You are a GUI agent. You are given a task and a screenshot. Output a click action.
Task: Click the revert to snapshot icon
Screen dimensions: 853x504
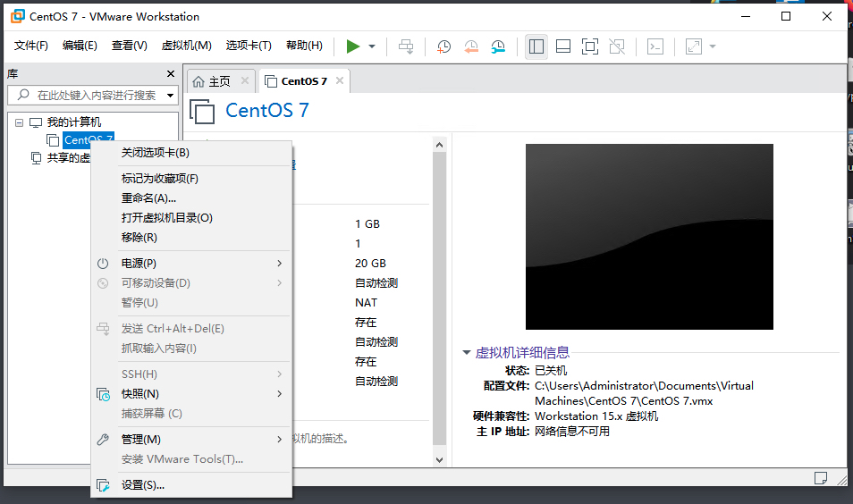click(471, 46)
